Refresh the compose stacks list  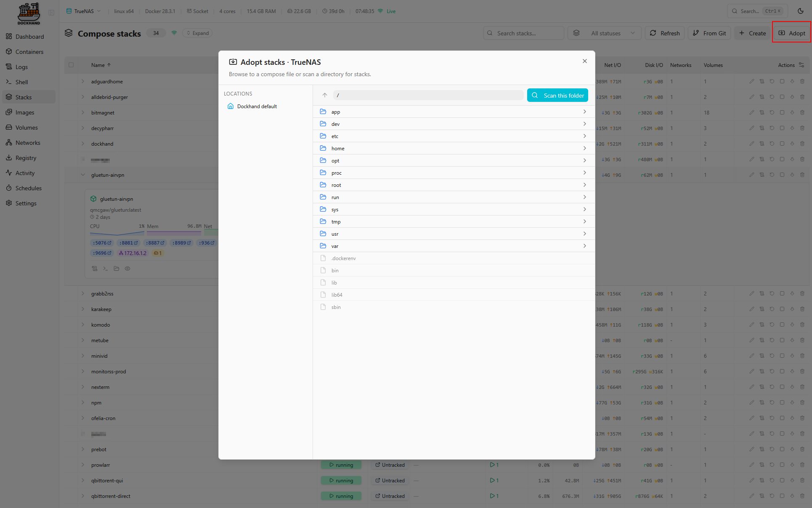[665, 33]
